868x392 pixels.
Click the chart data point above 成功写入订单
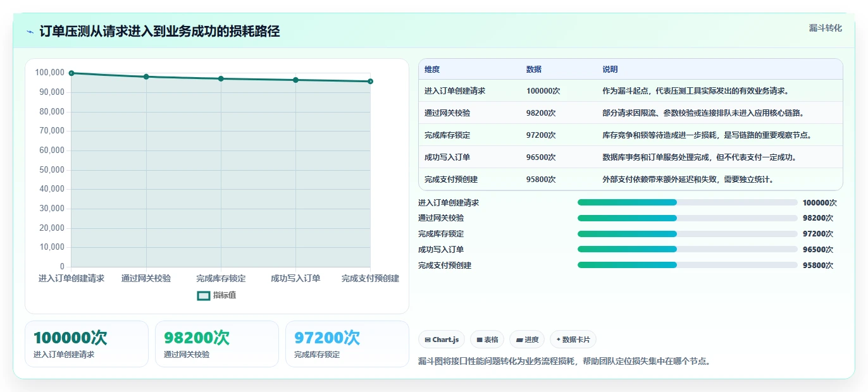coord(295,80)
